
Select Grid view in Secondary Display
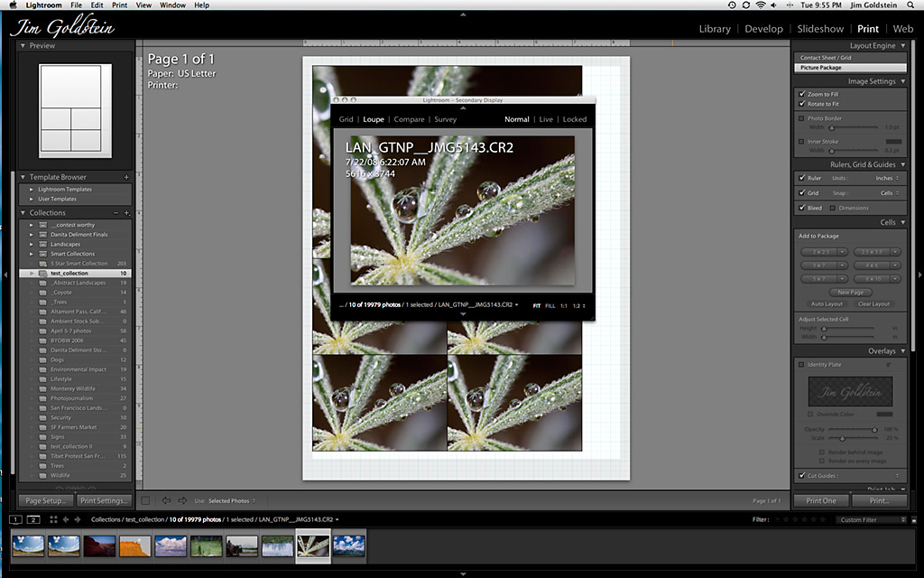pyautogui.click(x=346, y=119)
